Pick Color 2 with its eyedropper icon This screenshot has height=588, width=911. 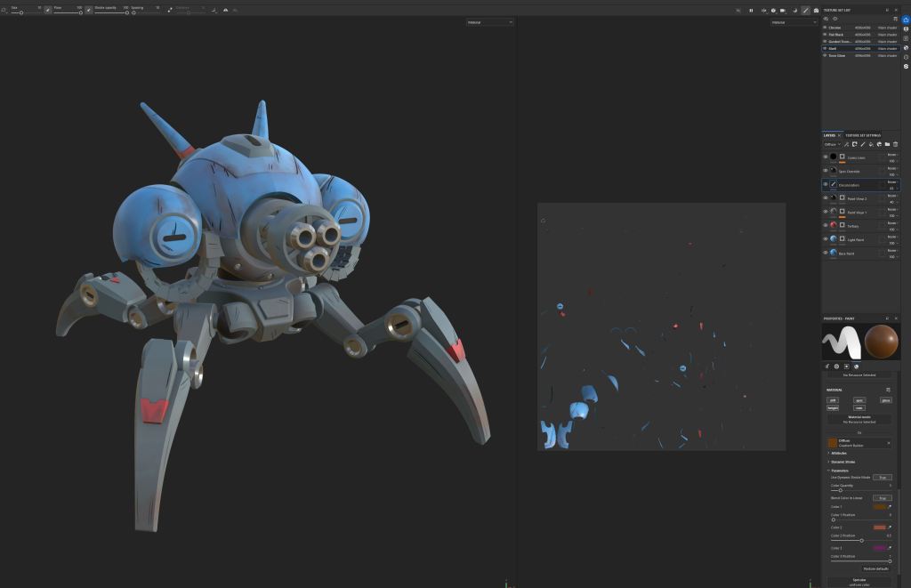[890, 528]
